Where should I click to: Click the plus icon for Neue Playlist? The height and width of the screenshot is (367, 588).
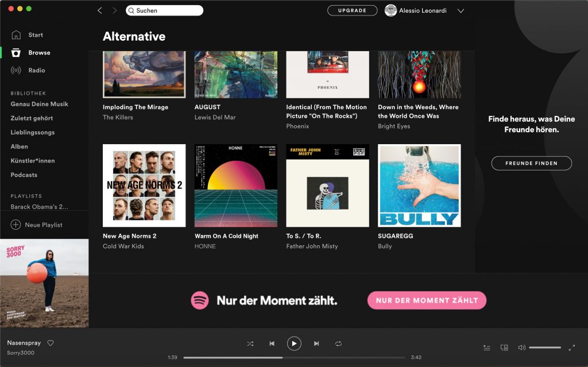pyautogui.click(x=16, y=225)
